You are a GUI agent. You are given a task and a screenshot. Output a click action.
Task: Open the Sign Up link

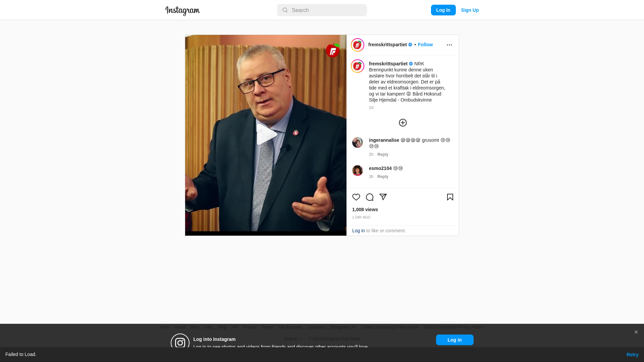(470, 10)
